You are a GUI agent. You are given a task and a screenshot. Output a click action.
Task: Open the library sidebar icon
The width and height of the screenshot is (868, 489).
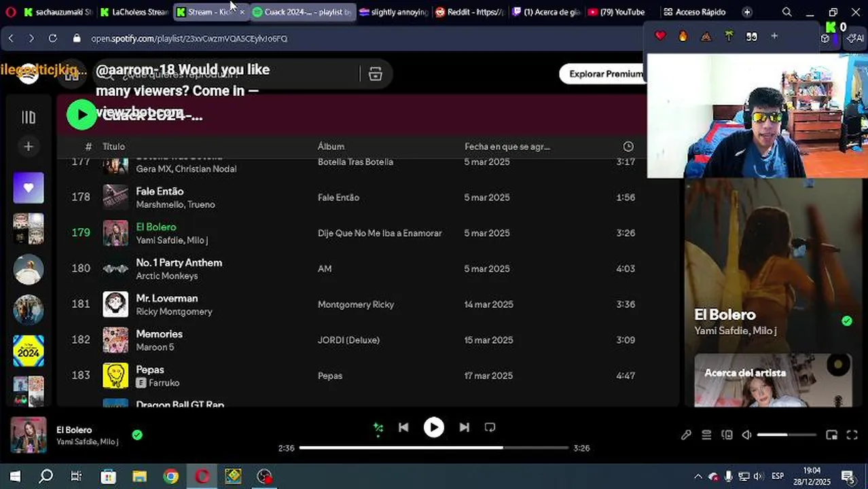coord(29,117)
